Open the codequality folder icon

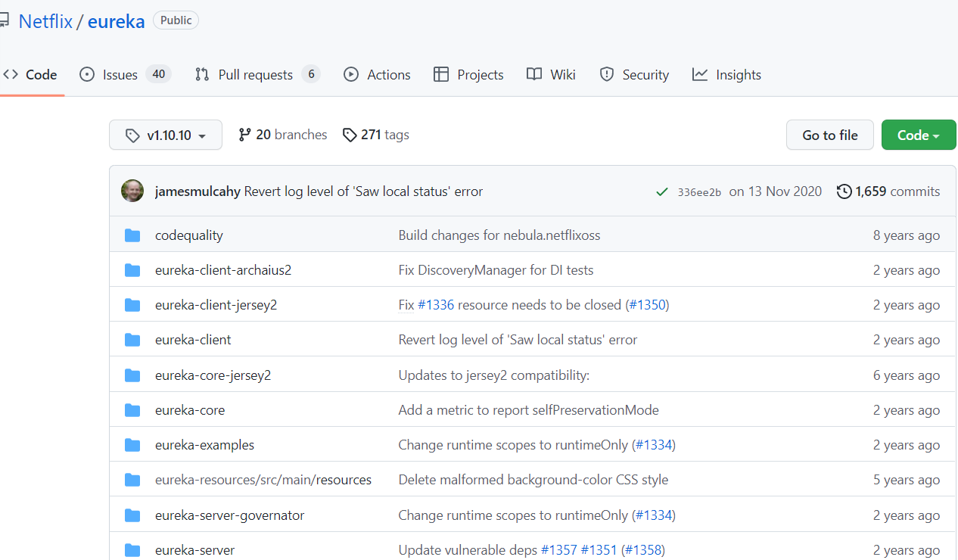point(132,235)
